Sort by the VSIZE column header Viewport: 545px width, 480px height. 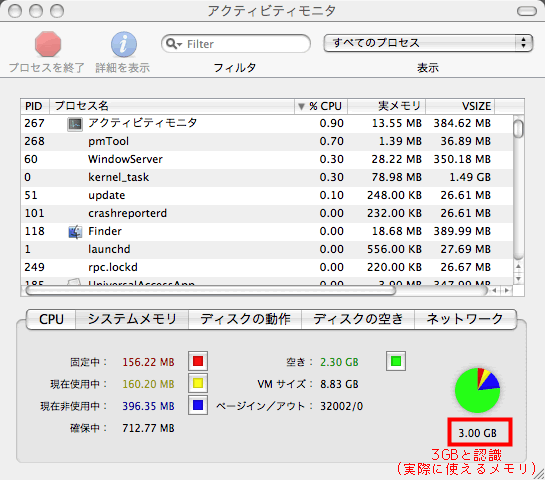click(x=460, y=106)
